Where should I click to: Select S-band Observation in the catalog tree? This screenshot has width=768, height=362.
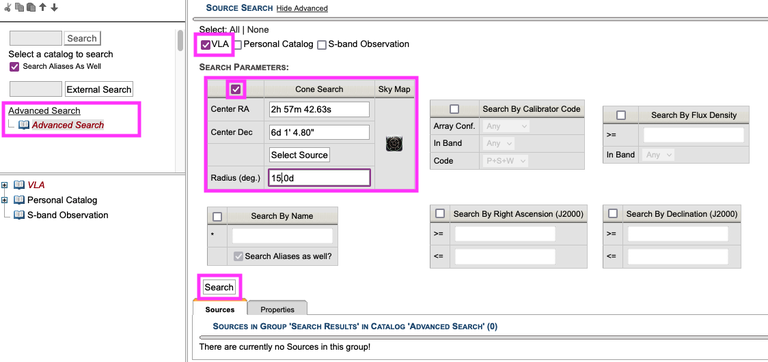[68, 215]
